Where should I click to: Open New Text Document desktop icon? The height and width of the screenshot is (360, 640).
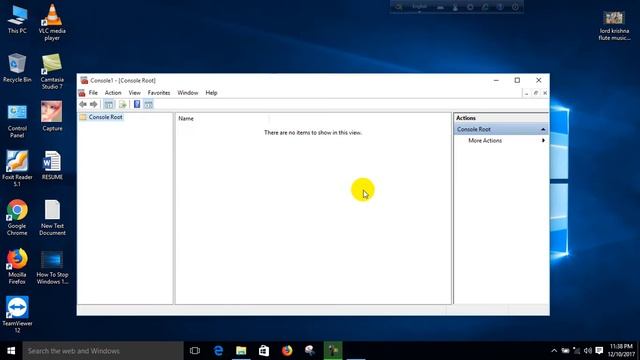[52, 217]
